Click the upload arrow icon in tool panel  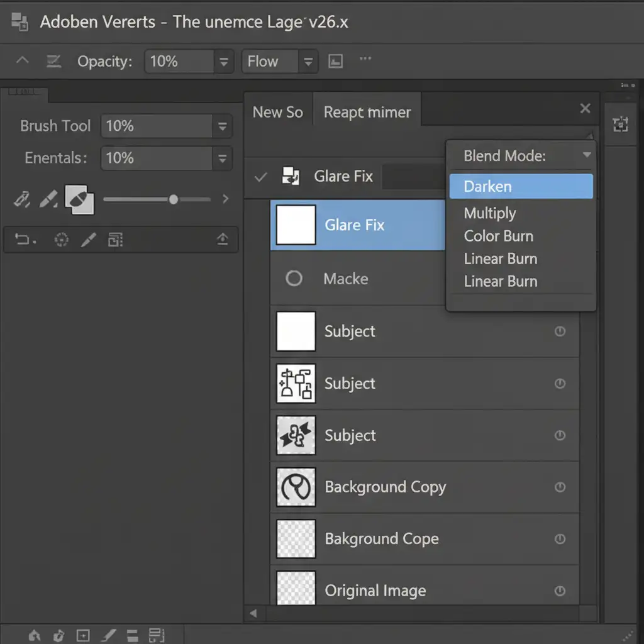[x=222, y=240]
